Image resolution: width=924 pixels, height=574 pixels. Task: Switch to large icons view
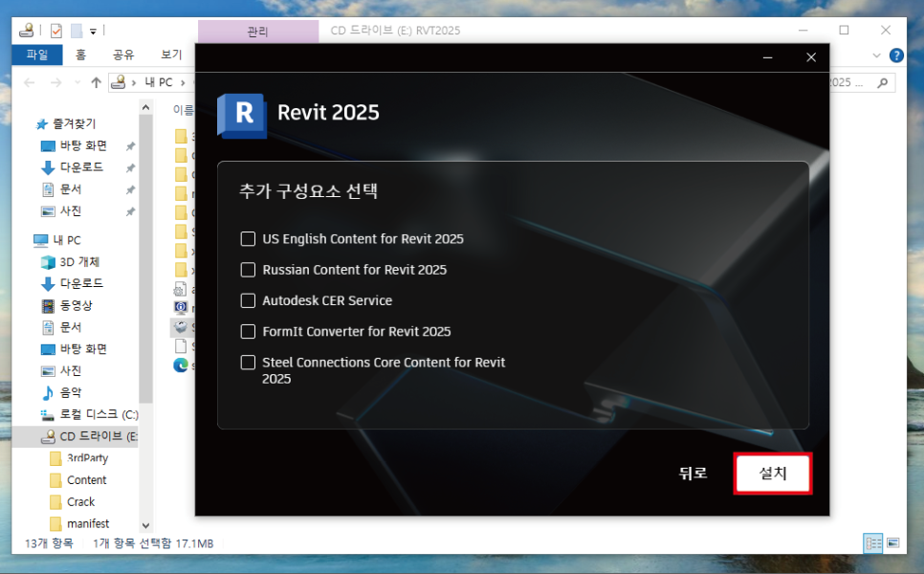click(893, 542)
